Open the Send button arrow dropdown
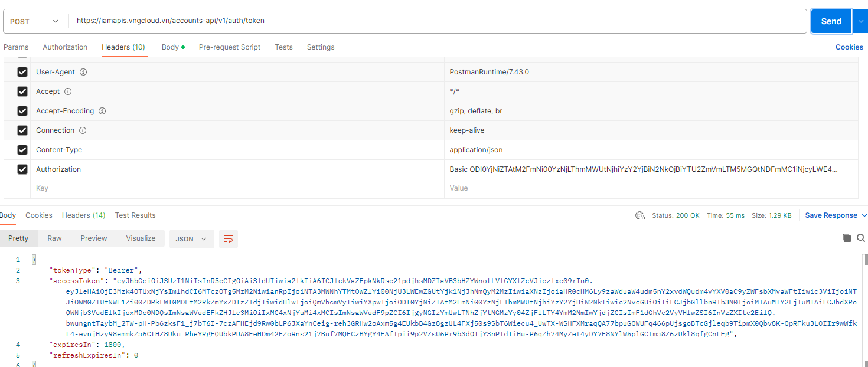This screenshot has height=367, width=868. pos(860,21)
